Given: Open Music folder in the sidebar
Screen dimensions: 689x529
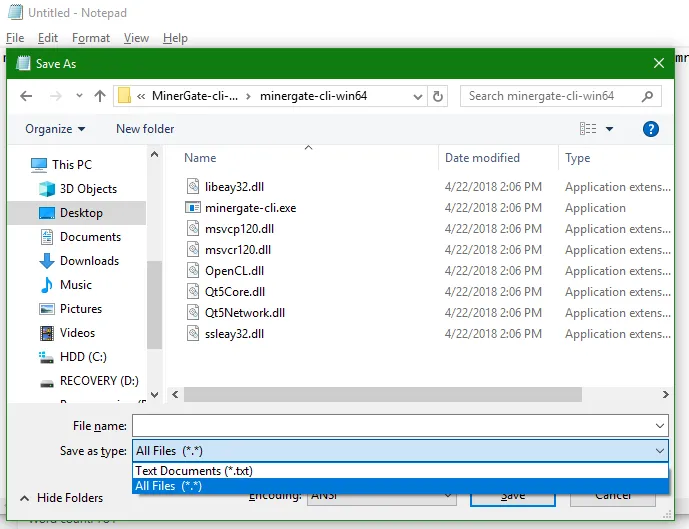Looking at the screenshot, I should [76, 285].
